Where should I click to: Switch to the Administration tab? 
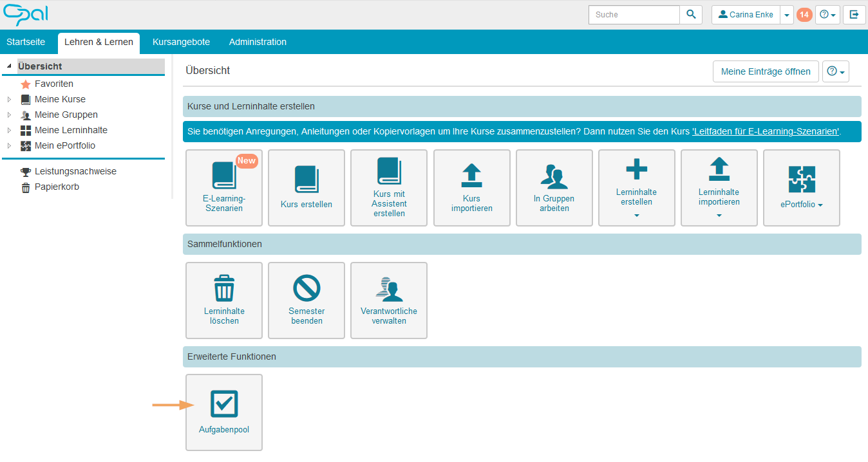coord(258,42)
